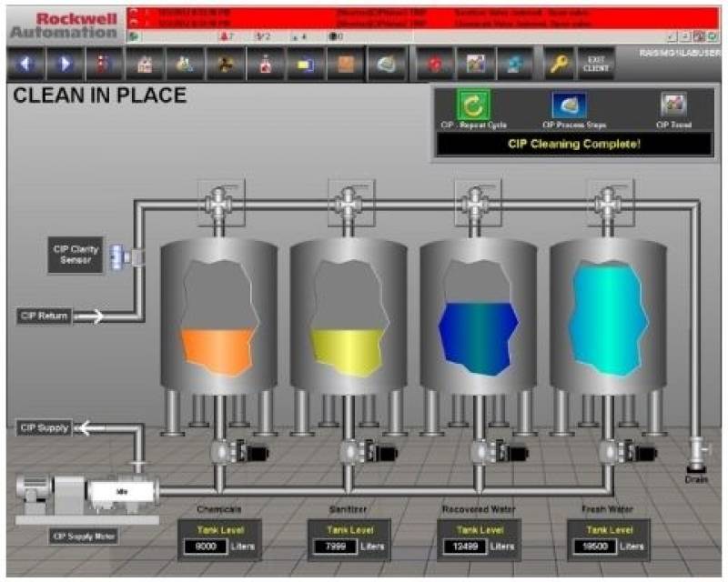Select the first alarm row in red banner
The width and height of the screenshot is (728, 582).
pyautogui.click(x=422, y=13)
